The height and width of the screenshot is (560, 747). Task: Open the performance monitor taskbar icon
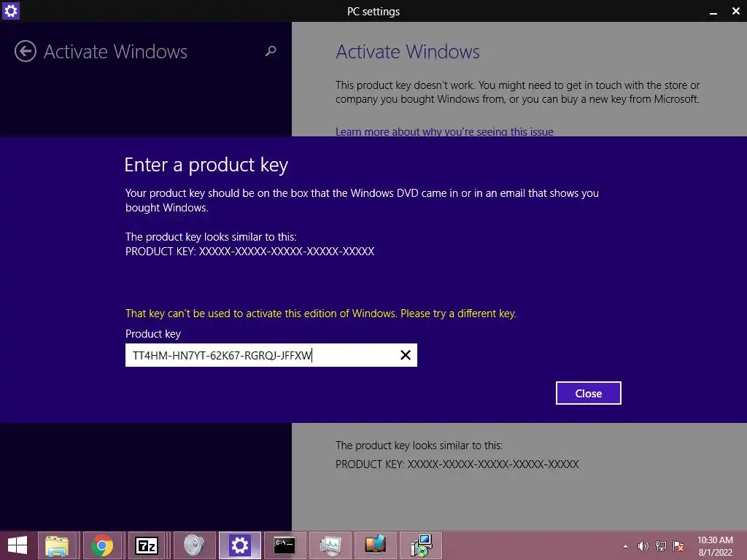click(x=330, y=545)
